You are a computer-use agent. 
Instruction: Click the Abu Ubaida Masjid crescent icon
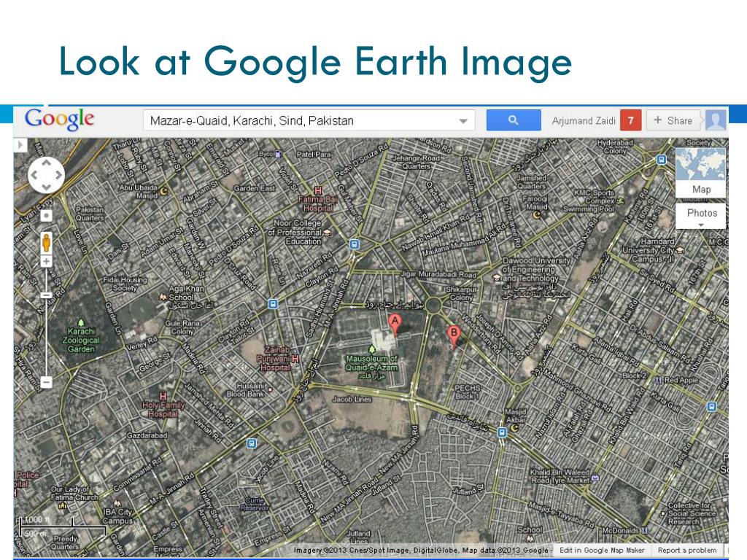tap(163, 191)
